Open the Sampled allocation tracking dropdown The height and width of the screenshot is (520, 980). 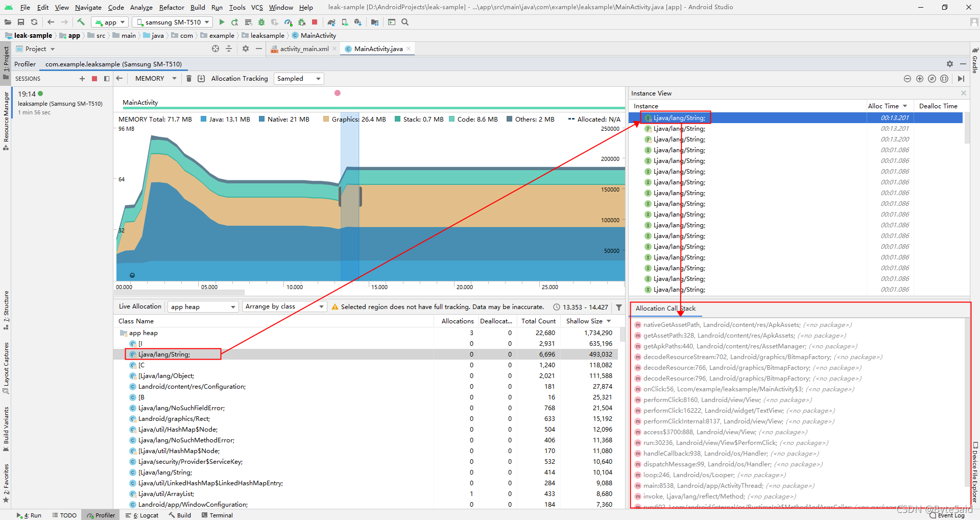tap(299, 78)
